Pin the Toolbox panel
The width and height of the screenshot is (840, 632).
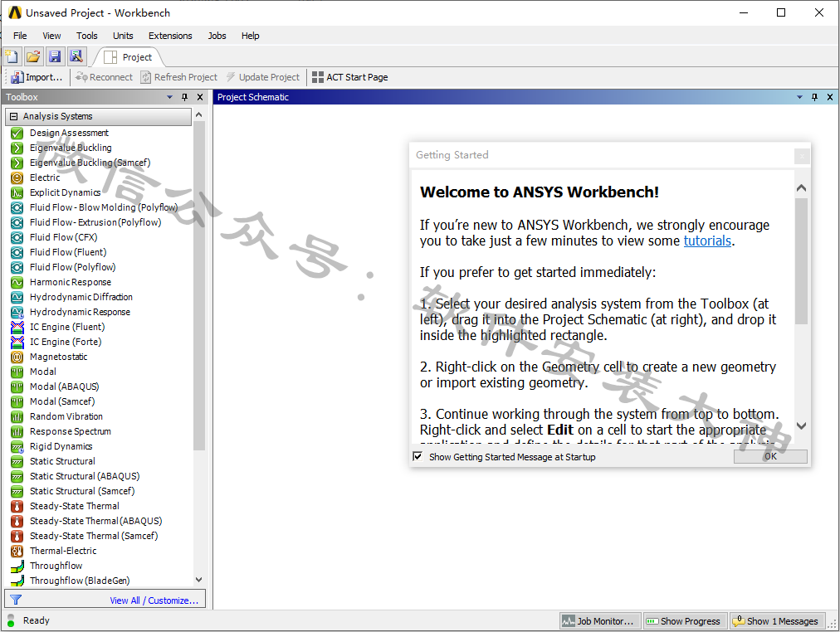click(185, 97)
